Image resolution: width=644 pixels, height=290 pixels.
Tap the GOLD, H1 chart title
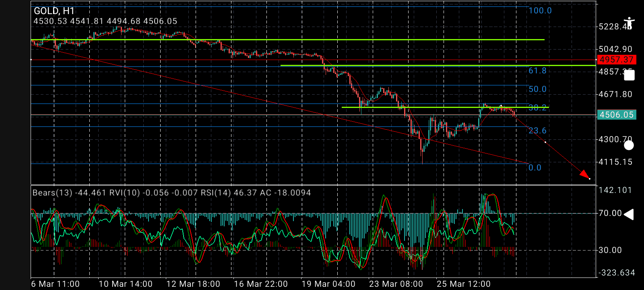pos(54,11)
